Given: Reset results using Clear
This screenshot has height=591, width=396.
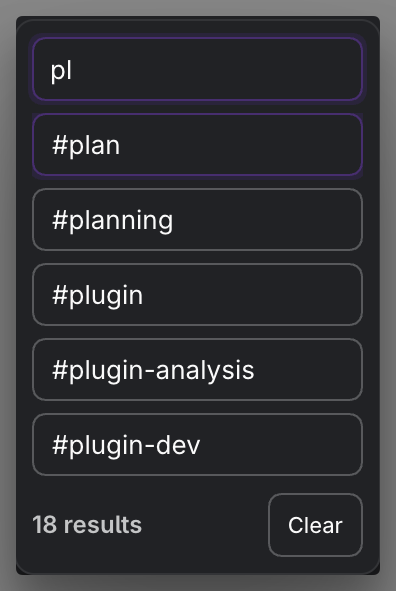Looking at the screenshot, I should [x=315, y=525].
